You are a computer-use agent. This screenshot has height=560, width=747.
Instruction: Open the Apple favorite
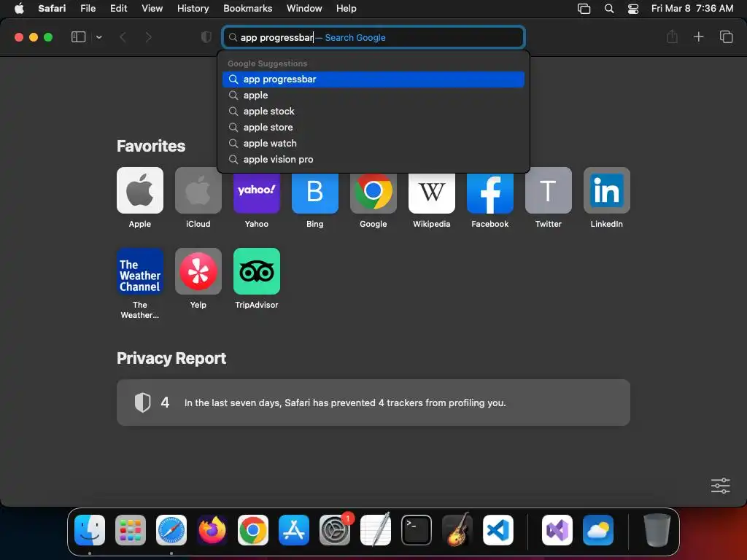click(x=139, y=190)
